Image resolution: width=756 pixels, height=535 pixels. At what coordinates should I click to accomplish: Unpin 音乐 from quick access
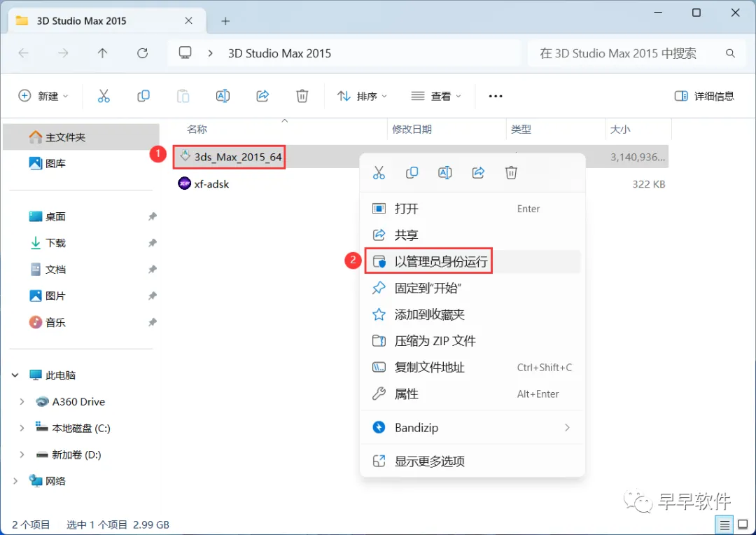tap(153, 322)
